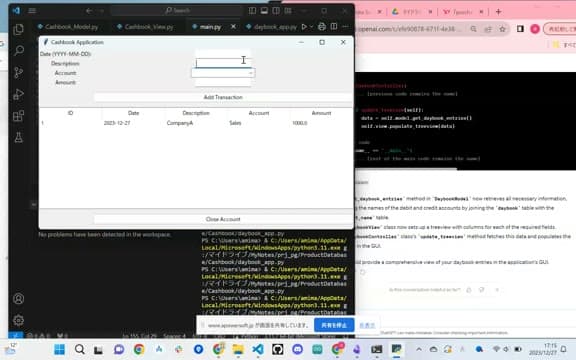Viewport: 576px width, 360px height.
Task: Click the Date entry field in Cashbook
Action: (223, 54)
